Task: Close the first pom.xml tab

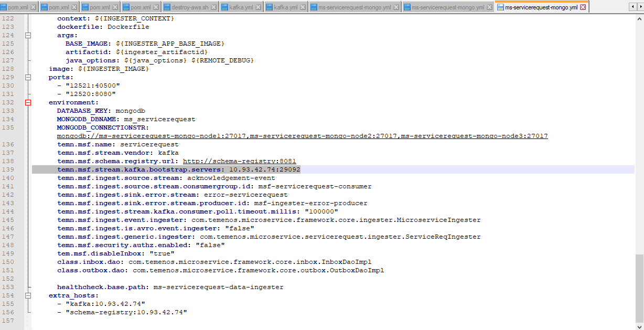Action: coord(34,7)
